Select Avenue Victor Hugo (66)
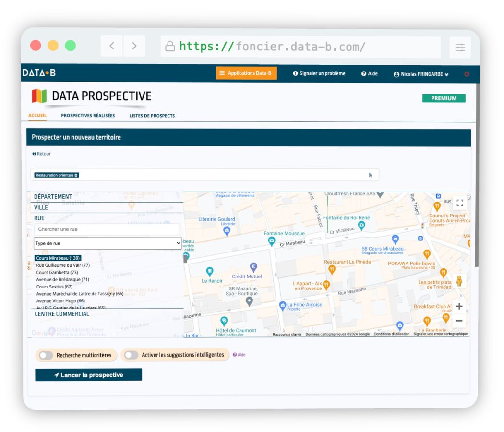This screenshot has height=432, width=504. [x=60, y=301]
